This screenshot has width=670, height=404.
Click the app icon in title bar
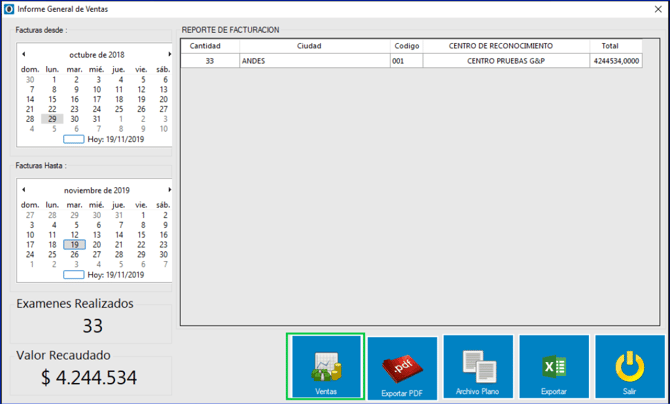click(9, 9)
